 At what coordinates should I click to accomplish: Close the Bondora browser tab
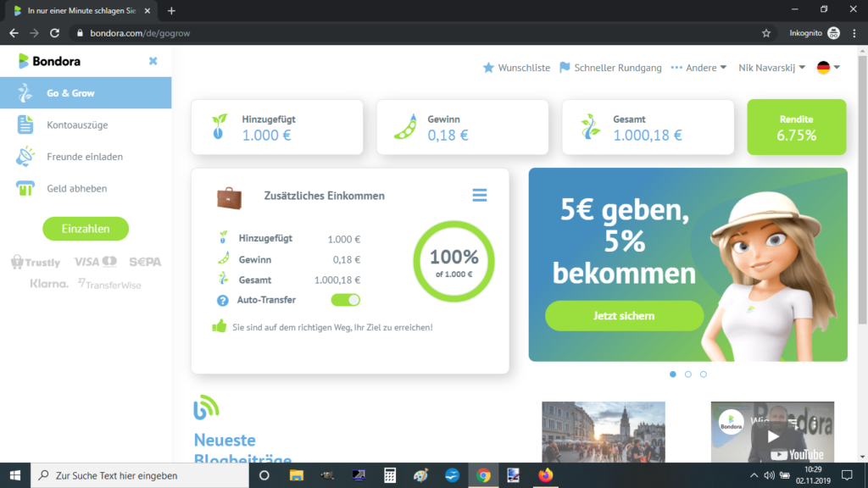(x=147, y=10)
